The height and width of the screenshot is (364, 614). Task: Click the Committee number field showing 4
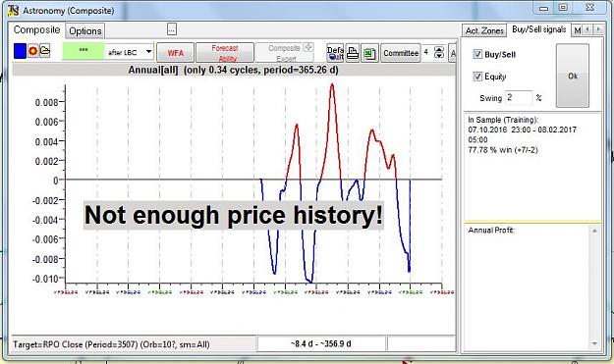point(427,52)
